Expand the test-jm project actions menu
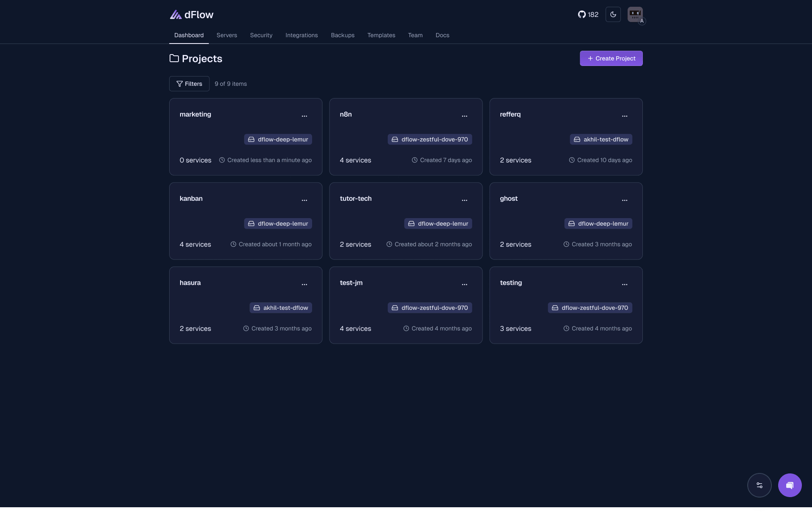Viewport: 812px width, 514px height. (464, 284)
